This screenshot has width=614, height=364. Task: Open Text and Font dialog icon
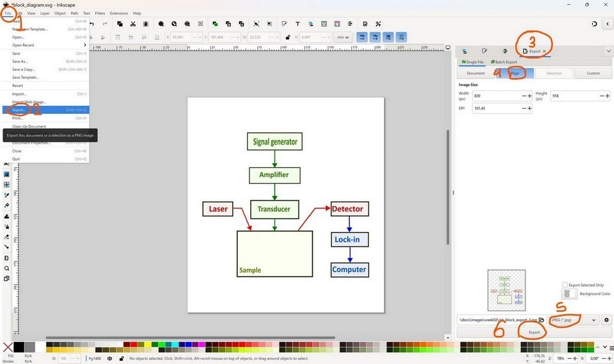coord(298,24)
